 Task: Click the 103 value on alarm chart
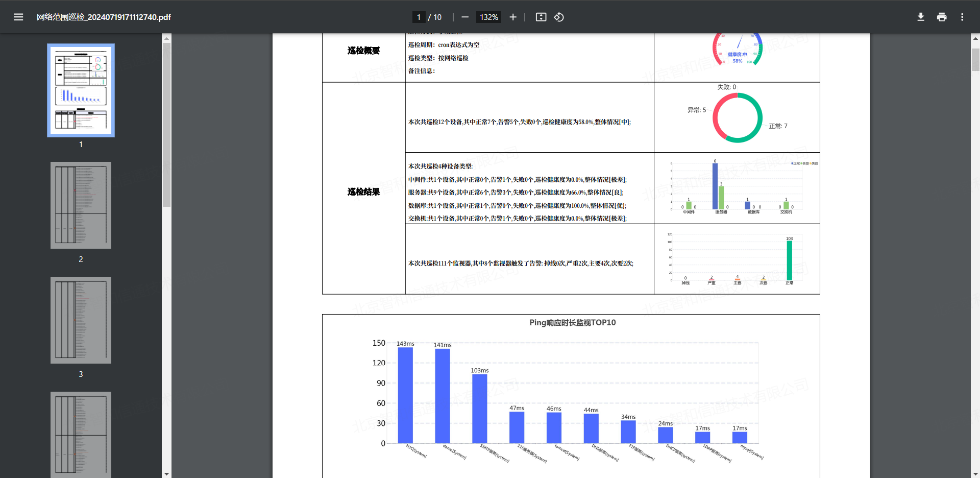click(x=790, y=238)
